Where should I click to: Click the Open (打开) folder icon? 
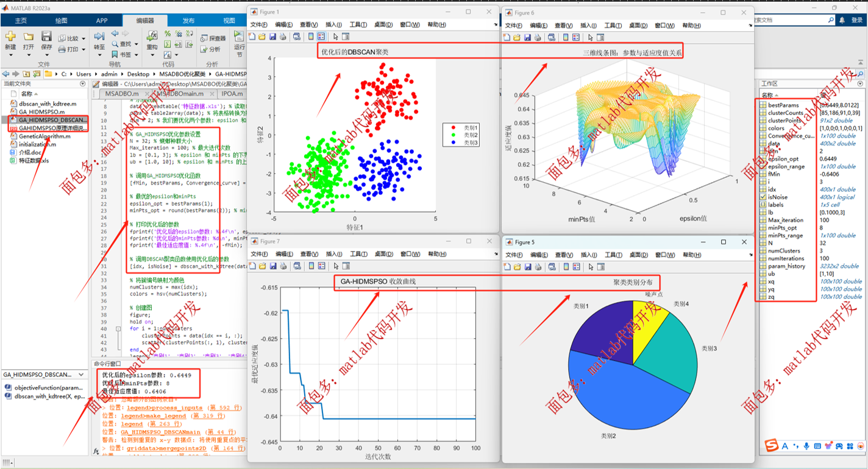pos(29,37)
